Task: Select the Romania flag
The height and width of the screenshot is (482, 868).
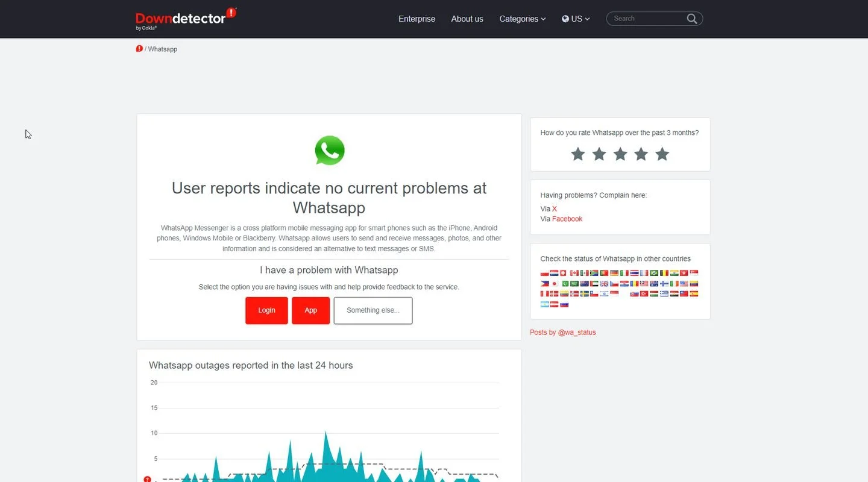Action: [x=635, y=284]
